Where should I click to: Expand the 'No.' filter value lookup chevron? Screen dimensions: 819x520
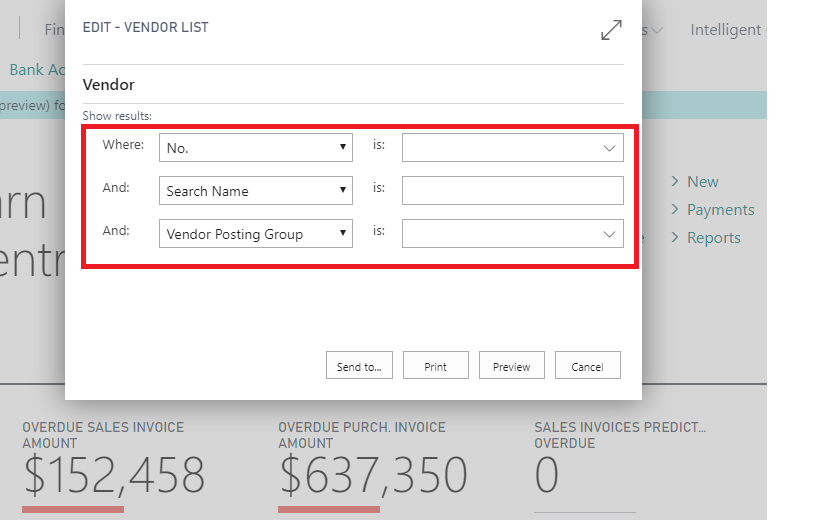click(609, 148)
